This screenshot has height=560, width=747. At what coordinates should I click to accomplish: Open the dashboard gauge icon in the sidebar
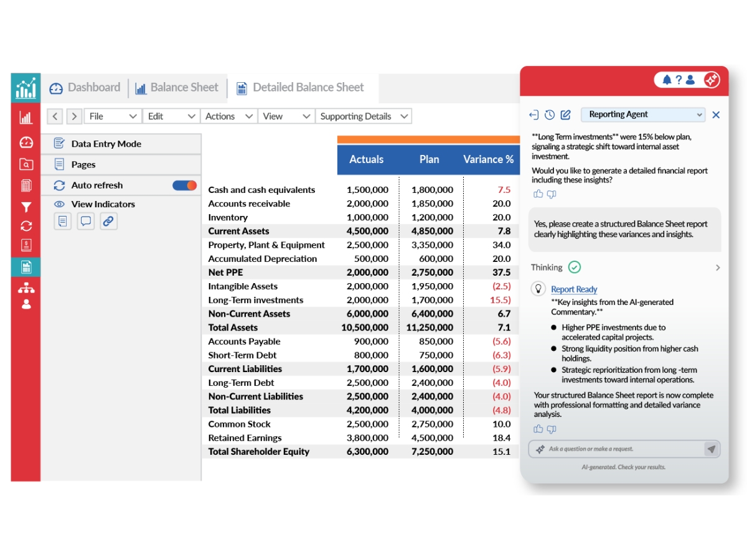26,142
